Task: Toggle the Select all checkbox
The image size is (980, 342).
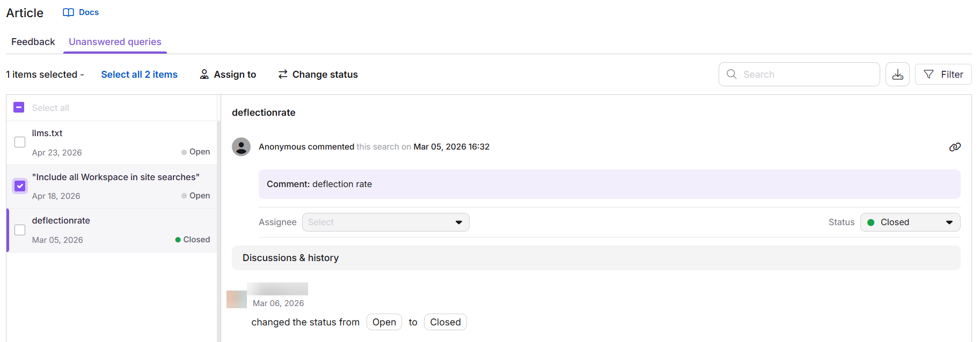Action: tap(19, 107)
